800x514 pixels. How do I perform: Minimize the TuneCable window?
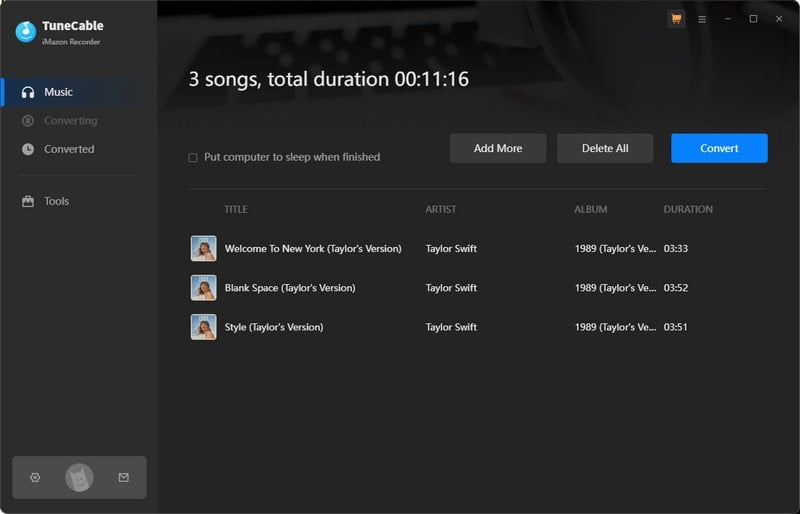point(728,19)
